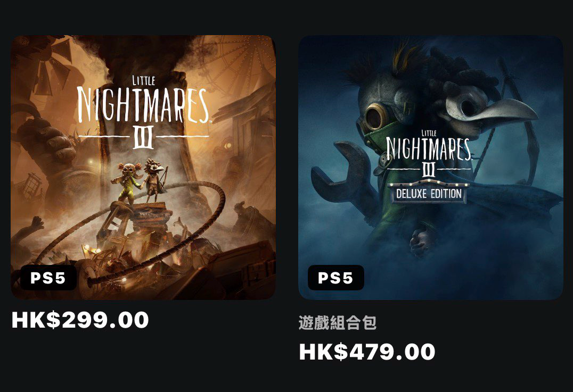
Task: Click the Roman numeral III above the Deluxe sign
Action: (x=429, y=170)
